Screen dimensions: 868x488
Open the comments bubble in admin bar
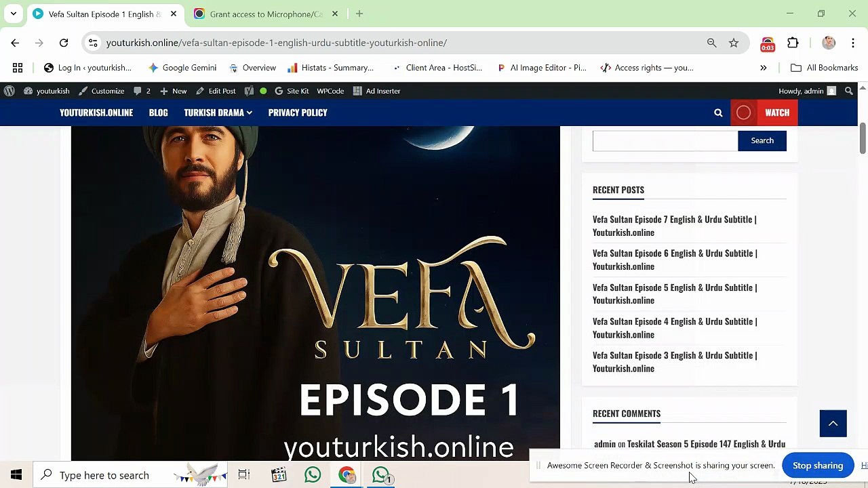click(142, 91)
